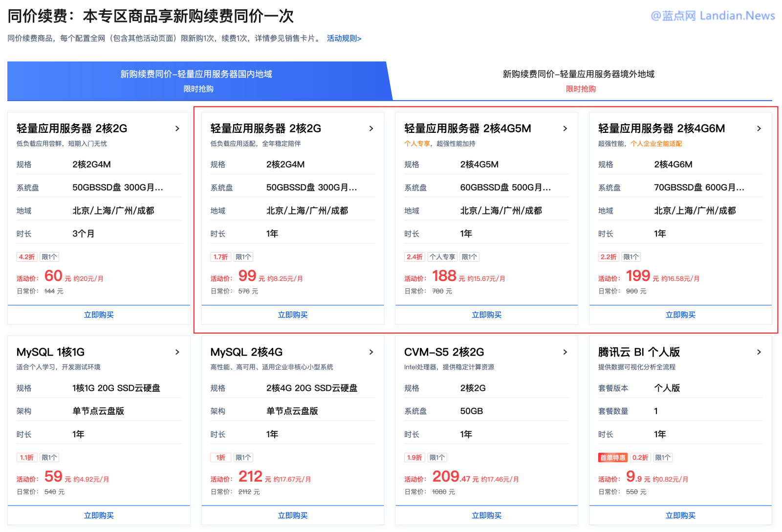782x532 pixels.
Task: Click 立即购买 for the 188元 2核4G5M server
Action: click(x=486, y=315)
